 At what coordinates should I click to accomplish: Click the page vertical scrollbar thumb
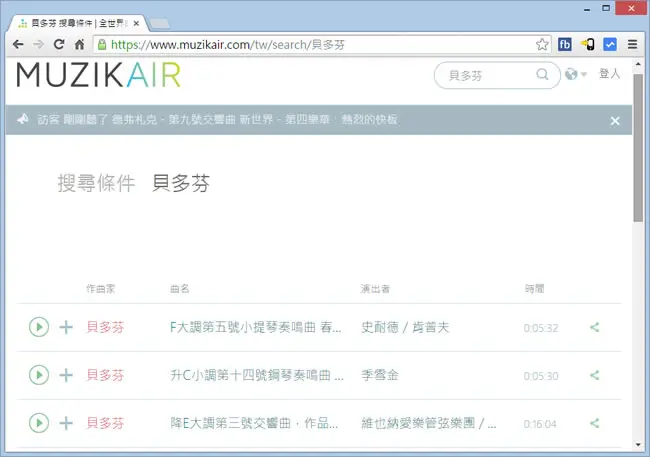(x=638, y=148)
